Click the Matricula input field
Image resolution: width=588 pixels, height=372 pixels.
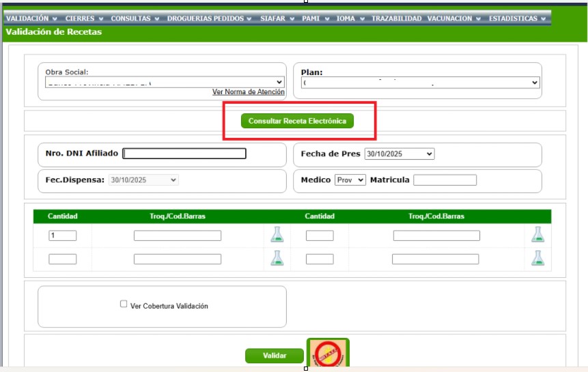coord(445,180)
